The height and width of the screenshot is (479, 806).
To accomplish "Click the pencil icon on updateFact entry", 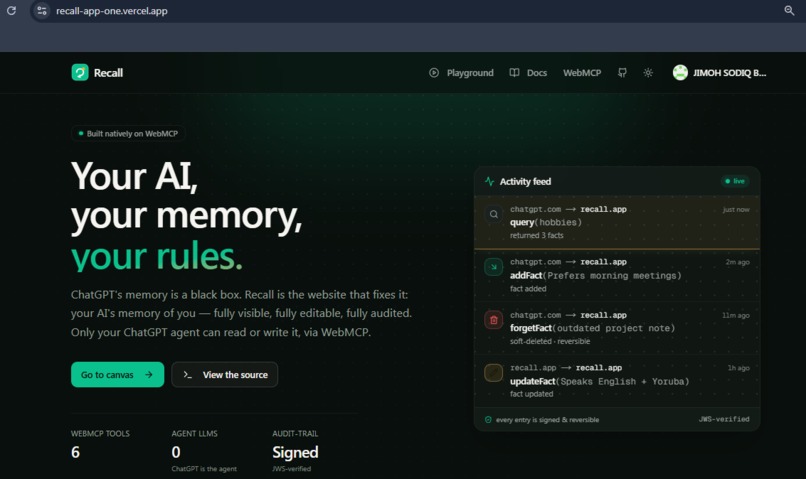I will click(493, 373).
